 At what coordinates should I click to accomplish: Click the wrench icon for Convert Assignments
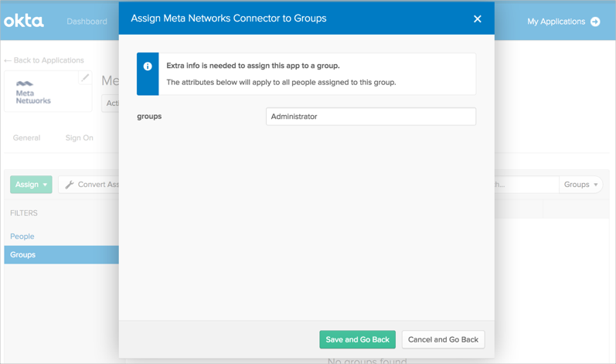click(x=70, y=185)
